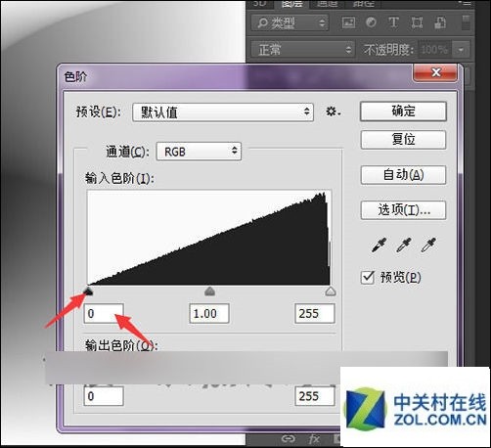Click the 确定 OK button

403,112
